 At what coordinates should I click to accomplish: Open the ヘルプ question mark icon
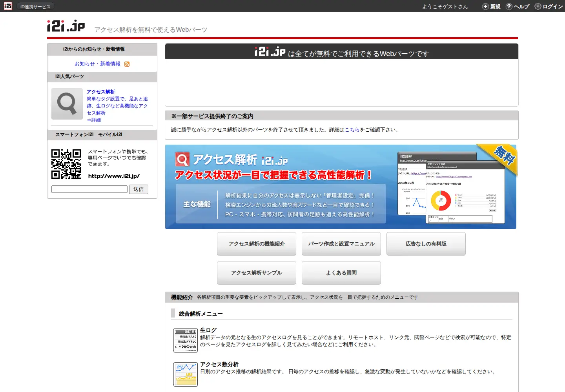tap(509, 6)
